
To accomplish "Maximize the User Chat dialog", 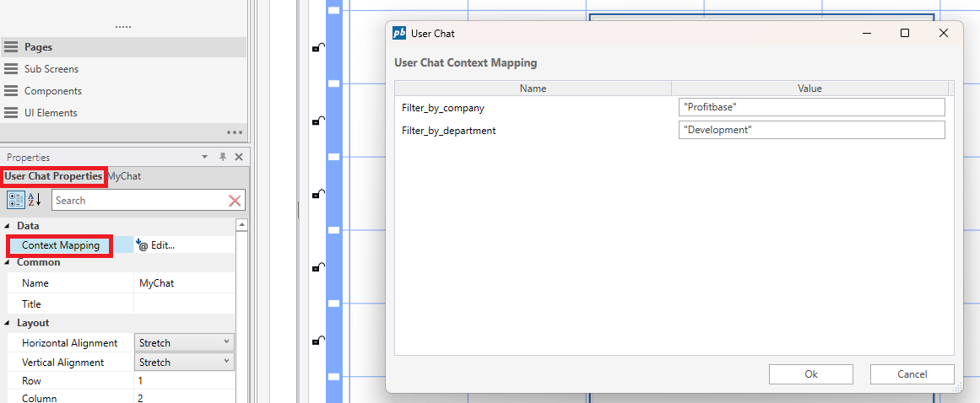I will pyautogui.click(x=904, y=33).
